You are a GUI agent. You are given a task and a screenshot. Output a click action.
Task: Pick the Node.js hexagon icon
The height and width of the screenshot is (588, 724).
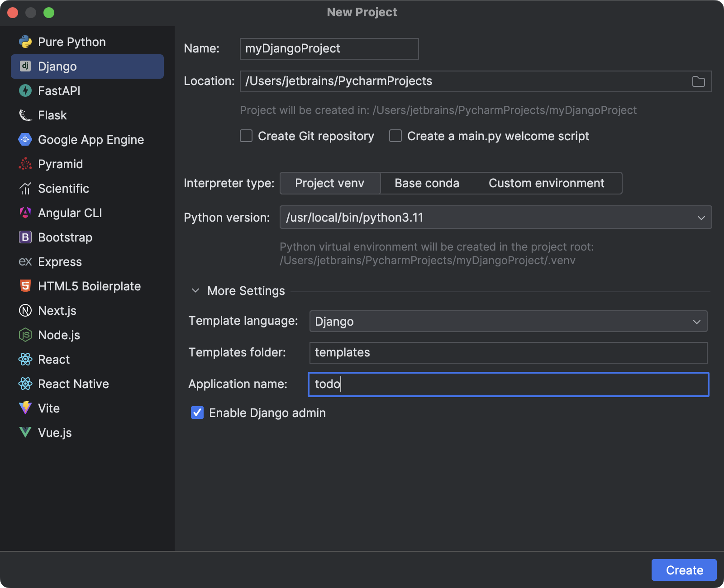tap(25, 335)
